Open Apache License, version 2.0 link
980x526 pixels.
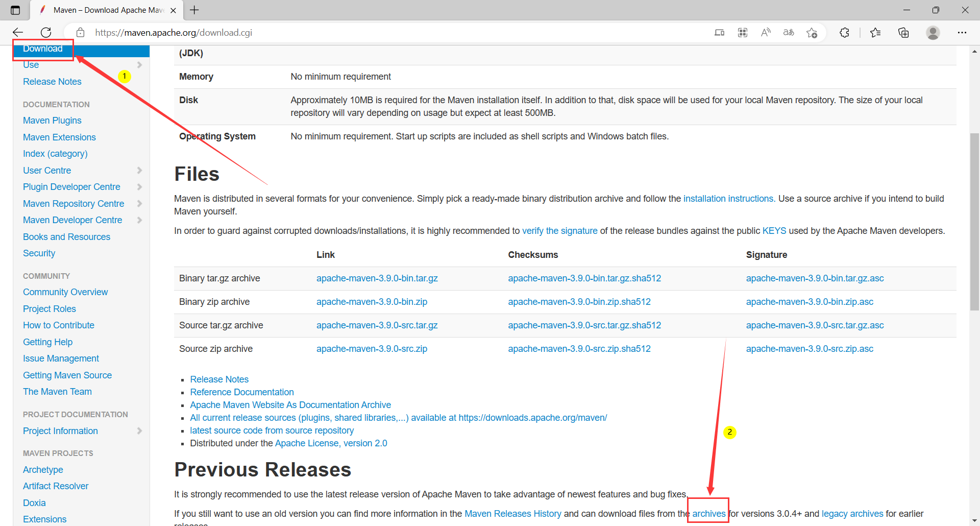(x=331, y=443)
